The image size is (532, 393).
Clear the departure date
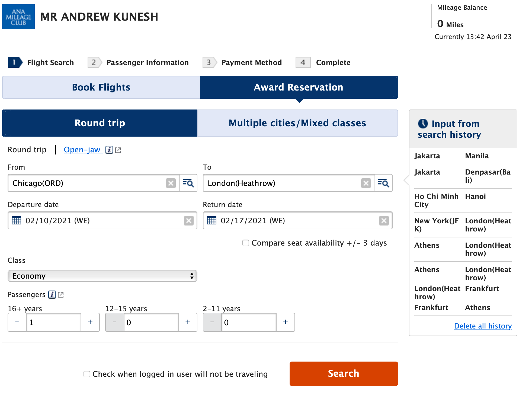click(x=189, y=221)
